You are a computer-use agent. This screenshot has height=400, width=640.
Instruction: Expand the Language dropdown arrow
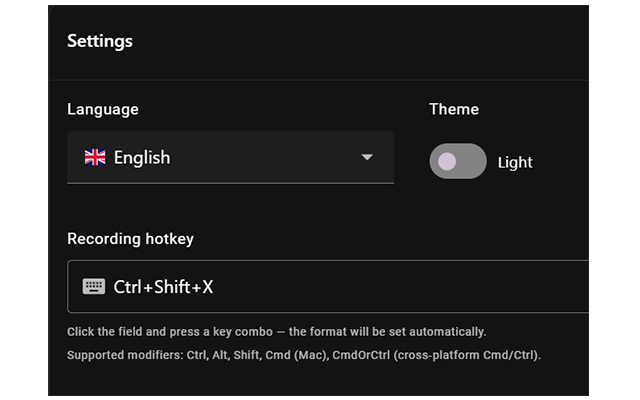(367, 157)
